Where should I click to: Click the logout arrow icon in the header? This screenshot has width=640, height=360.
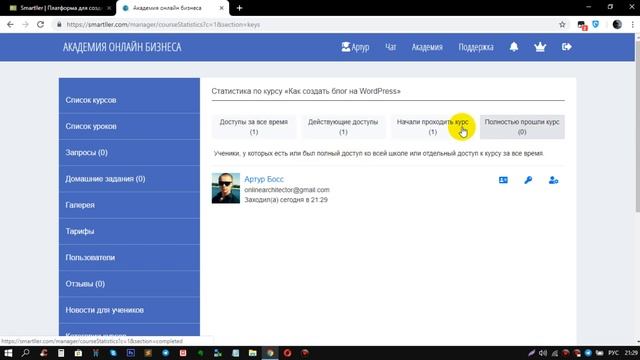tap(567, 47)
